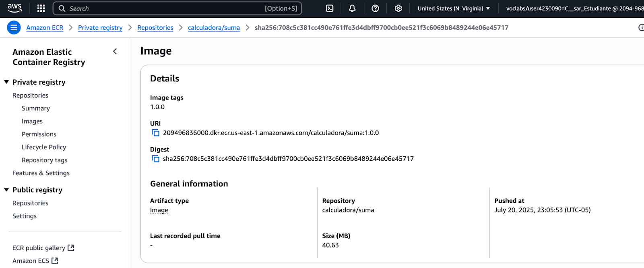Screen dimensions: 644x268
Task: Open the voclabs account menu
Action: coord(575,8)
